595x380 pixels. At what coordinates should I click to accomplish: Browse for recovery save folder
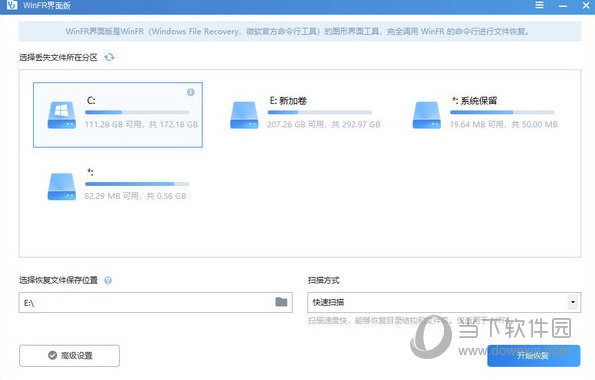click(281, 302)
